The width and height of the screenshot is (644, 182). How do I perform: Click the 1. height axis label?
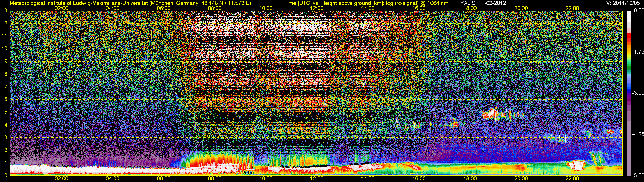(x=6, y=163)
